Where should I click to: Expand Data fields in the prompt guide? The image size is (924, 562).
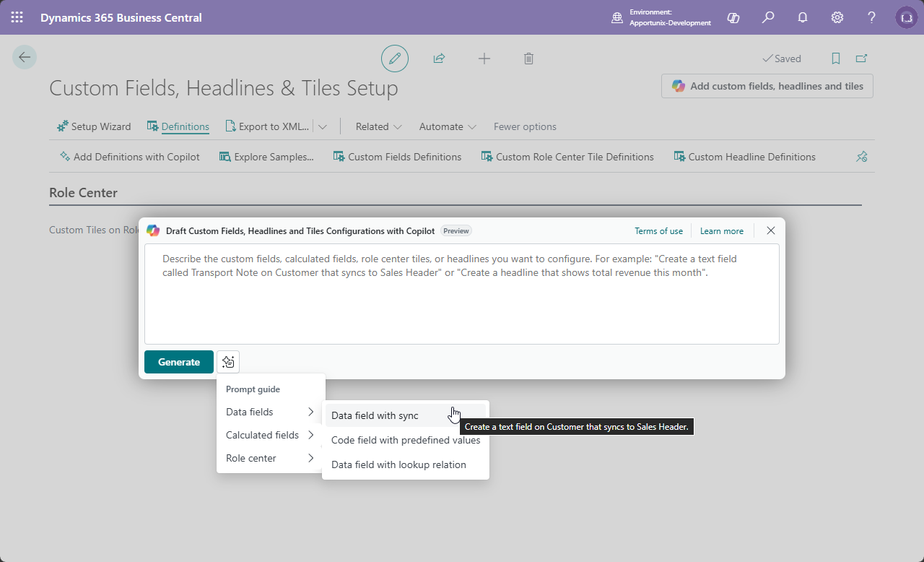coord(271,412)
